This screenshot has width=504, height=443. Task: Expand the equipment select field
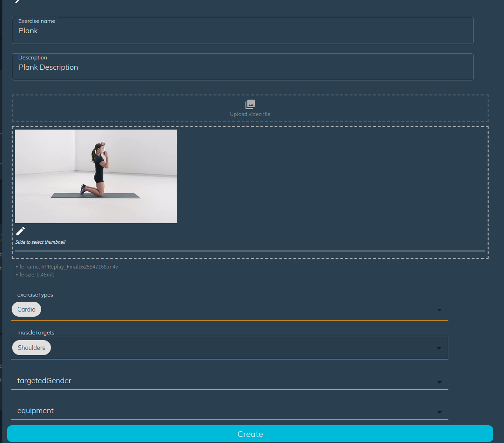230,411
